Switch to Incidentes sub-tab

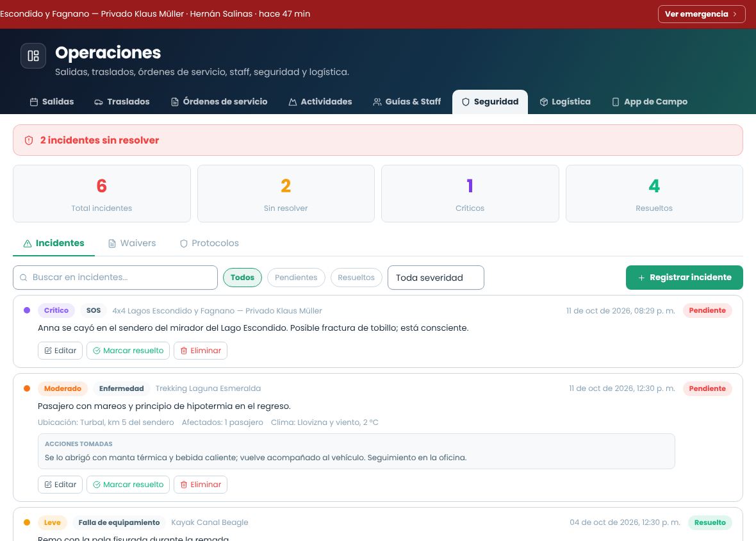(54, 244)
